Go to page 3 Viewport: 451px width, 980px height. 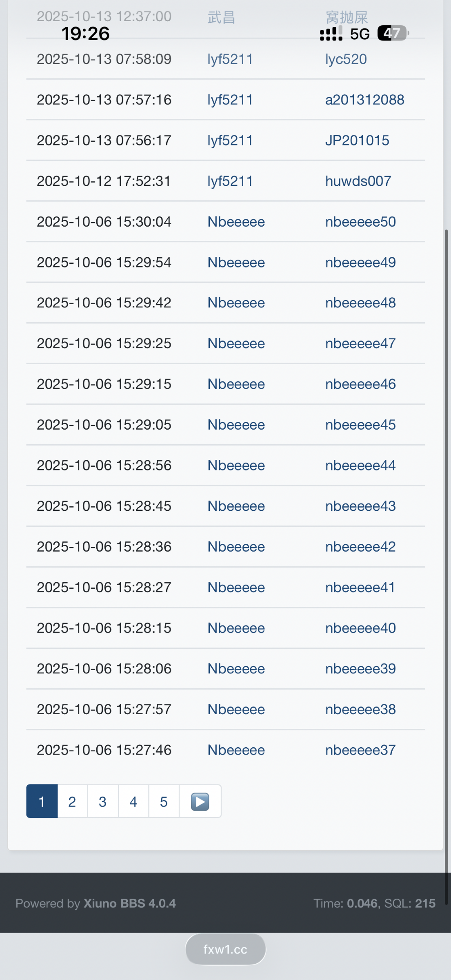[103, 802]
